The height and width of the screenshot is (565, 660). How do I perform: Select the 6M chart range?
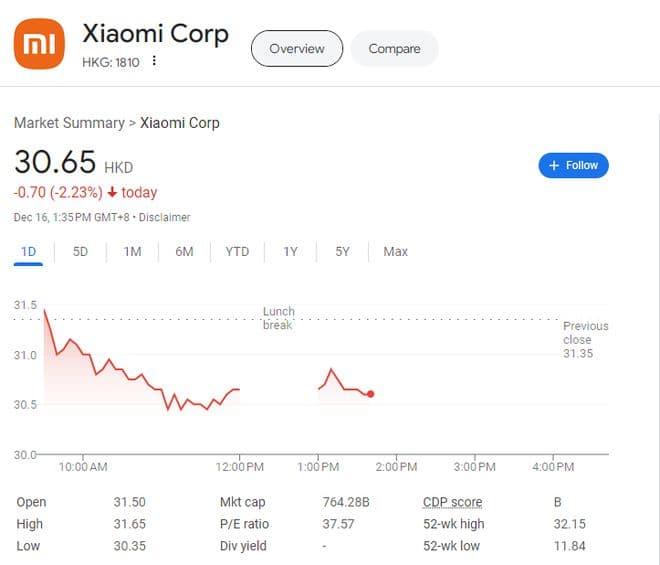[x=184, y=252]
